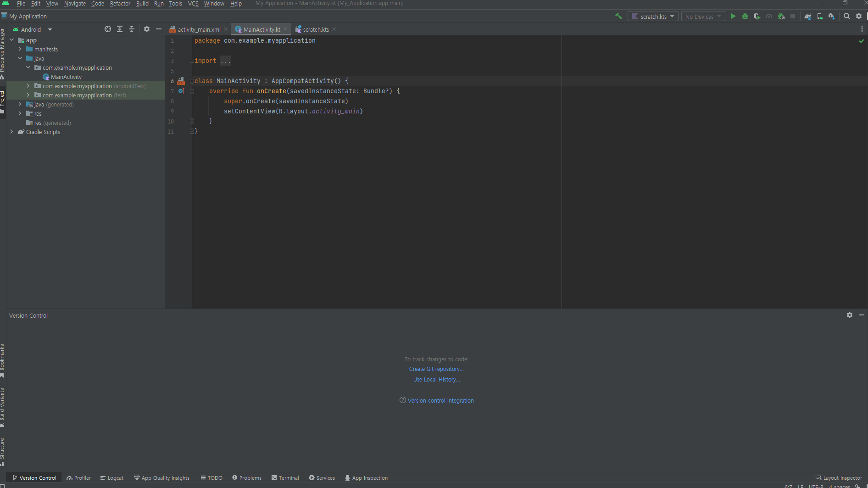This screenshot has height=488, width=868.
Task: Run the app with green play button
Action: point(733,16)
